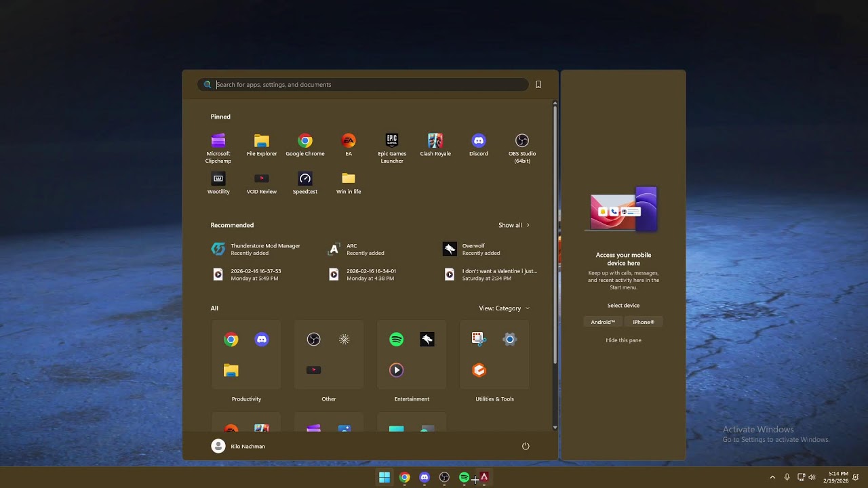The height and width of the screenshot is (488, 868).
Task: Open notification center icon
Action: [x=856, y=477]
